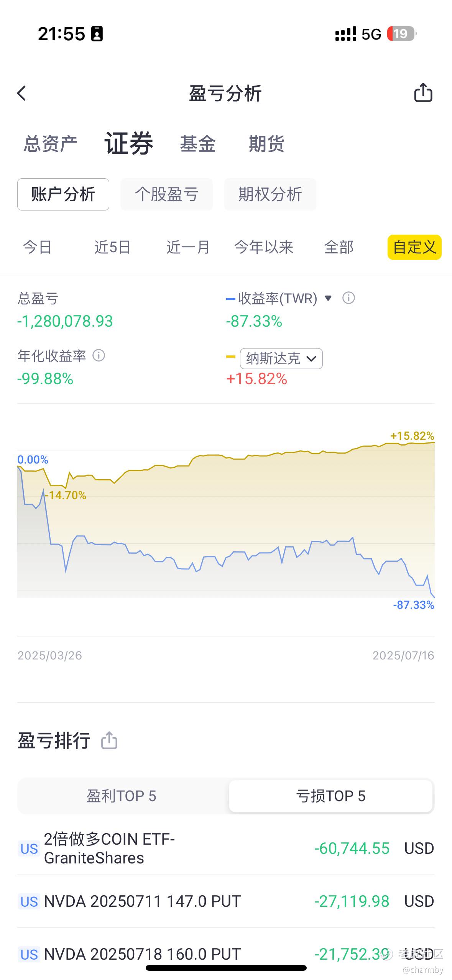Select the 今年以来 time range

[264, 247]
